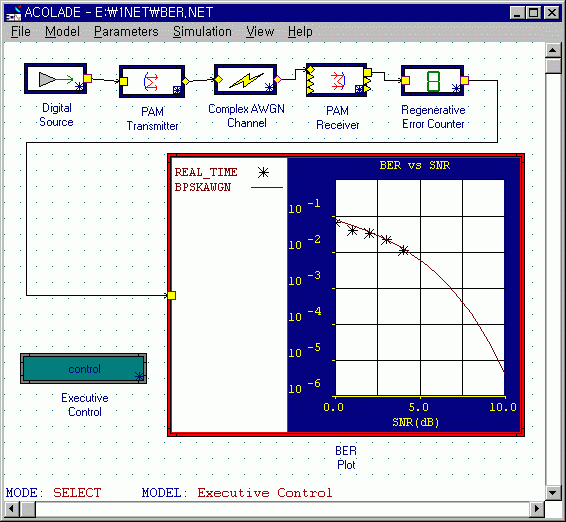The width and height of the screenshot is (566, 522).
Task: Open the Model menu
Action: click(x=62, y=31)
